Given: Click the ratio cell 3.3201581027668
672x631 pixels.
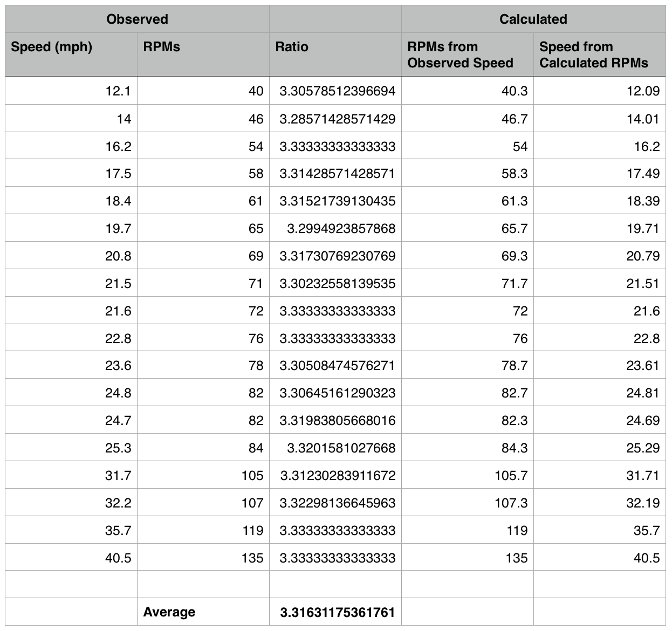Looking at the screenshot, I should click(x=341, y=448).
